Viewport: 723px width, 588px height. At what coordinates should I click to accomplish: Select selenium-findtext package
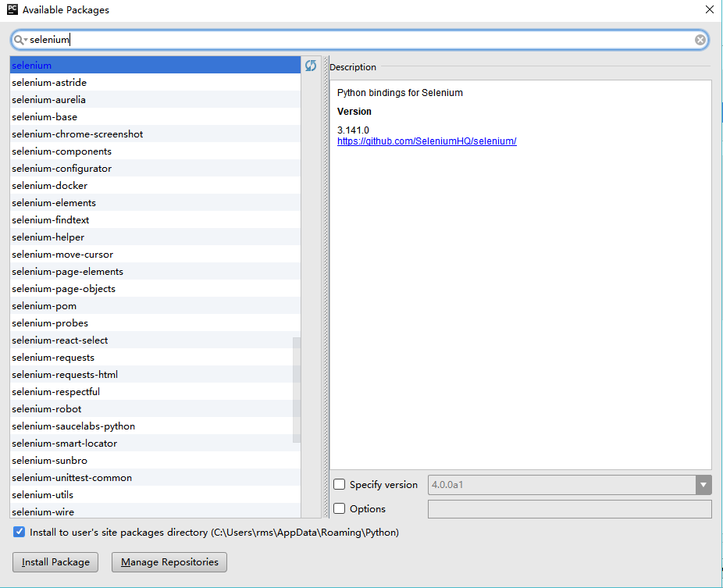click(x=155, y=220)
